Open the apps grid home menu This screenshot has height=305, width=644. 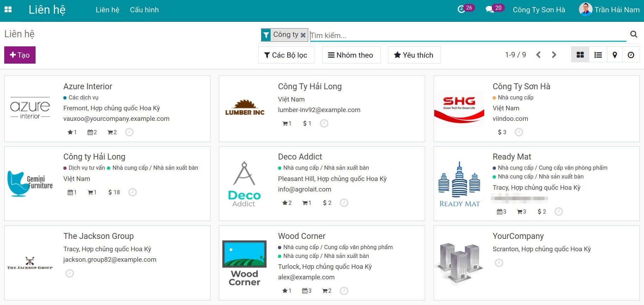click(x=8, y=9)
